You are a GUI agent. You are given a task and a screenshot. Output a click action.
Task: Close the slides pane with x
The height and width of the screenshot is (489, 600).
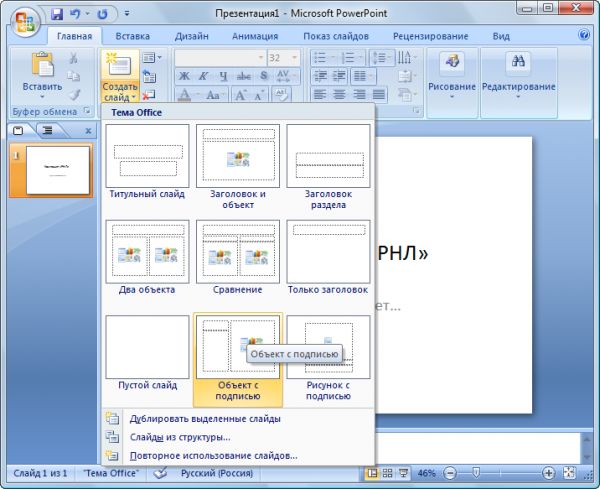tap(88, 131)
